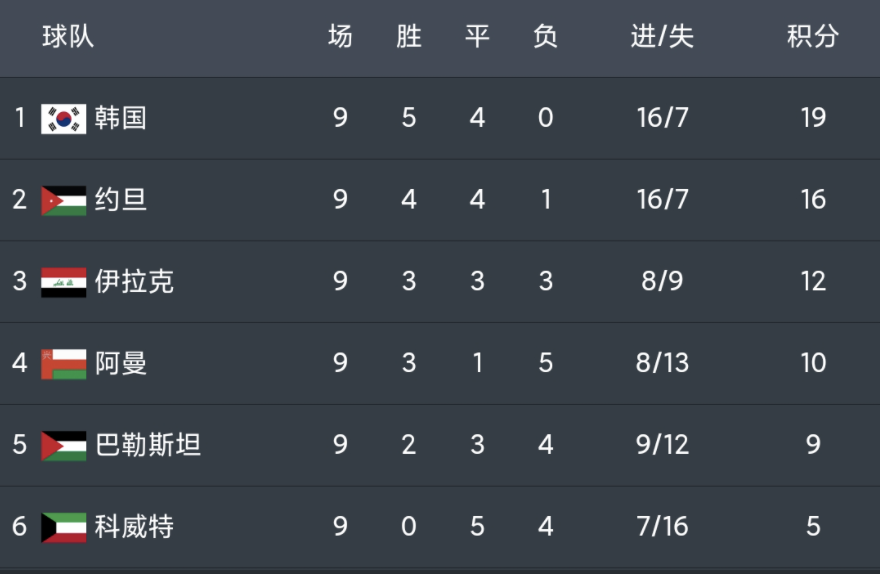Click the 胜 column header

click(409, 36)
